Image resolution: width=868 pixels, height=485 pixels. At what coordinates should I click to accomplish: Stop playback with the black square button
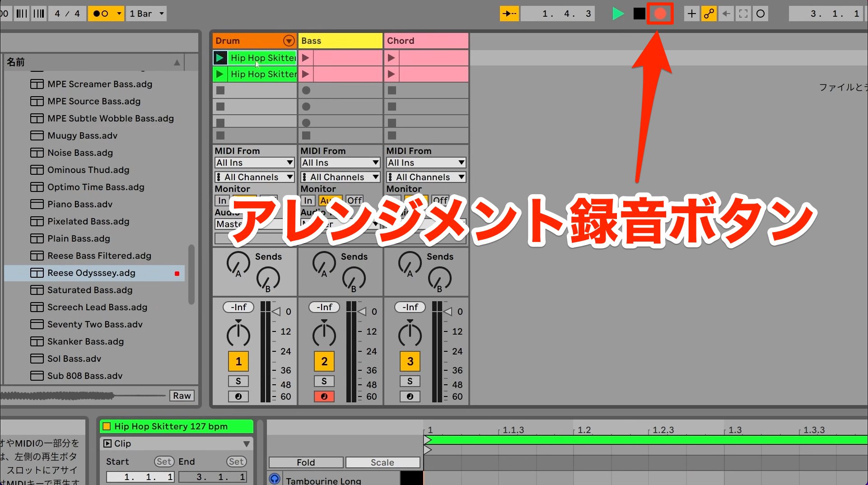coord(639,14)
